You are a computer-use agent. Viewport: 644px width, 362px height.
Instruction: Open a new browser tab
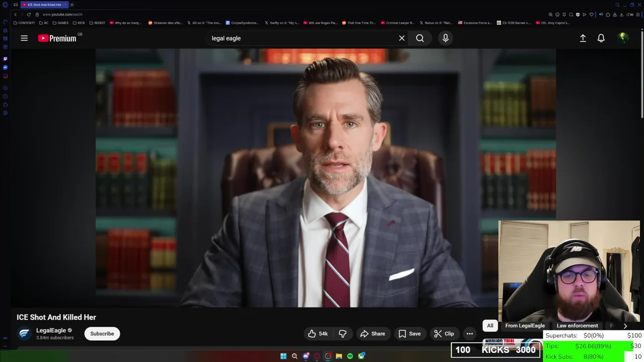72,5
